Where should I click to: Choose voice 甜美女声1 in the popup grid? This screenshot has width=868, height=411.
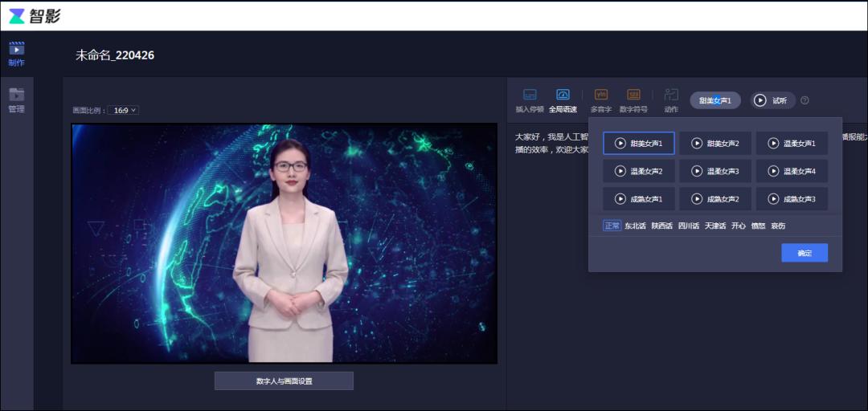pos(639,143)
